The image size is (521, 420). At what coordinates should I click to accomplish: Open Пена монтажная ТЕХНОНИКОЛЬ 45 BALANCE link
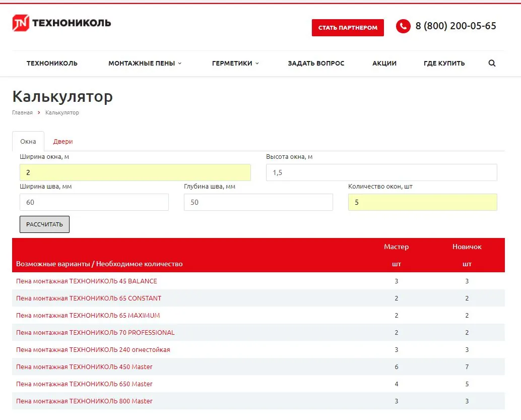(86, 281)
